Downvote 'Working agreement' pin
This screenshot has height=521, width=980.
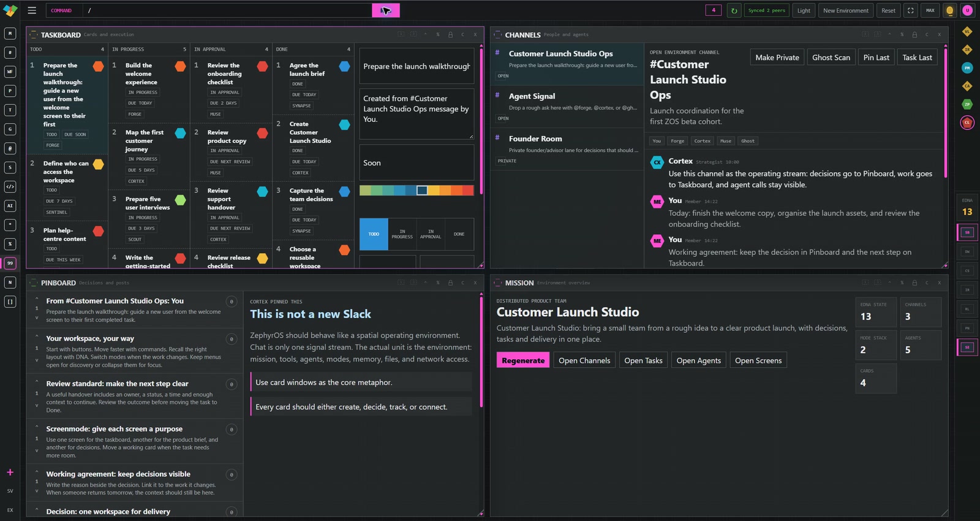click(x=37, y=490)
